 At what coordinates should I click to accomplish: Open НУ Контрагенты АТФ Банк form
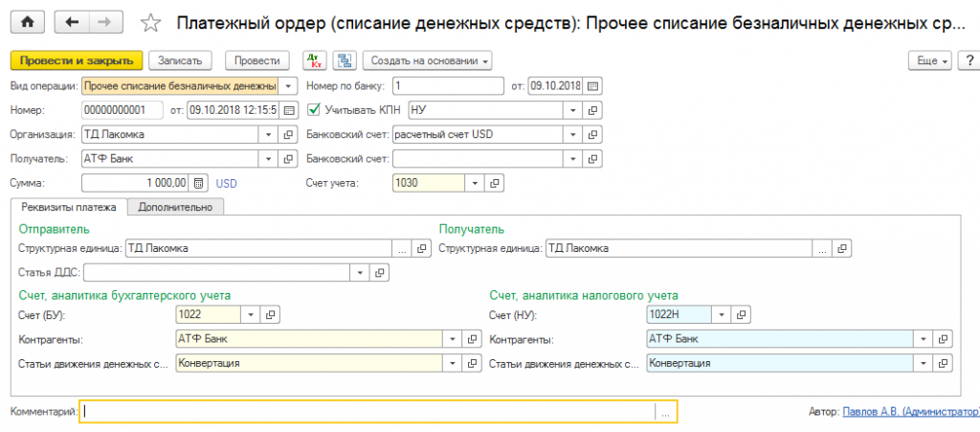(x=943, y=339)
